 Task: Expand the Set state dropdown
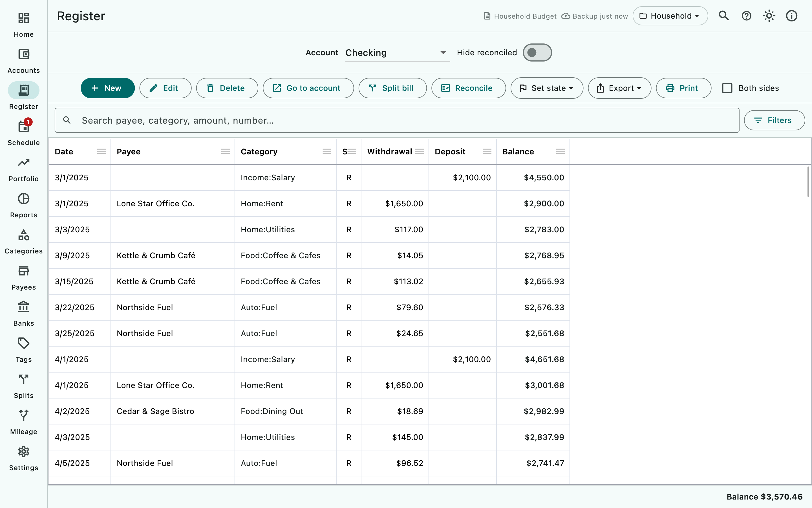[x=547, y=88]
